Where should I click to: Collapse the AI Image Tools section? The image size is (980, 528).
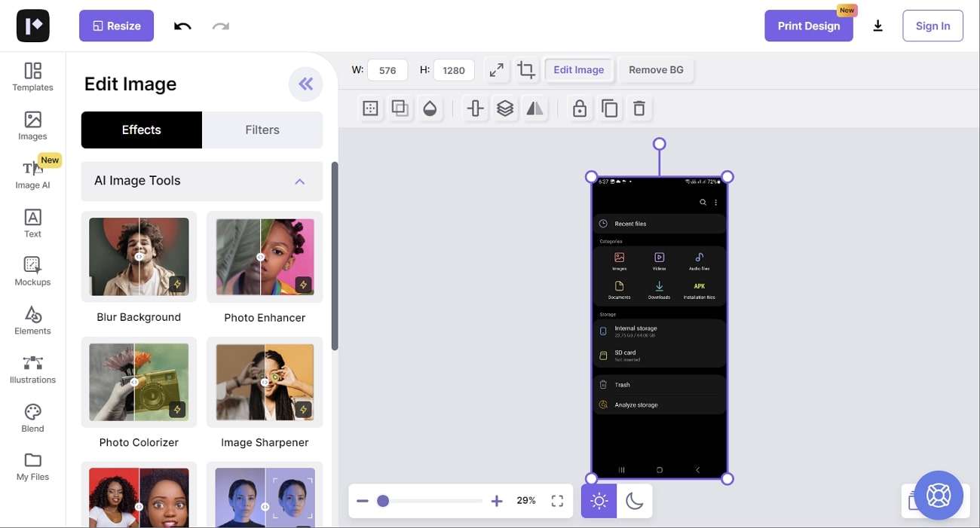coord(299,181)
